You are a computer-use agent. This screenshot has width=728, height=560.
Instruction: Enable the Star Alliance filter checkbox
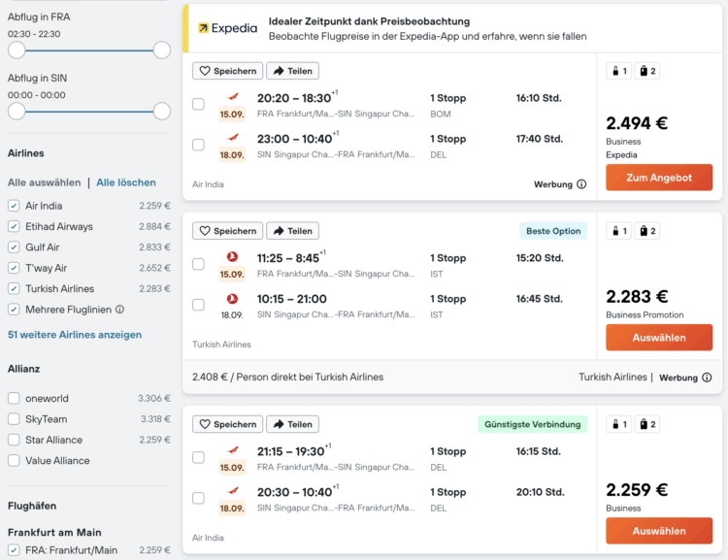14,440
